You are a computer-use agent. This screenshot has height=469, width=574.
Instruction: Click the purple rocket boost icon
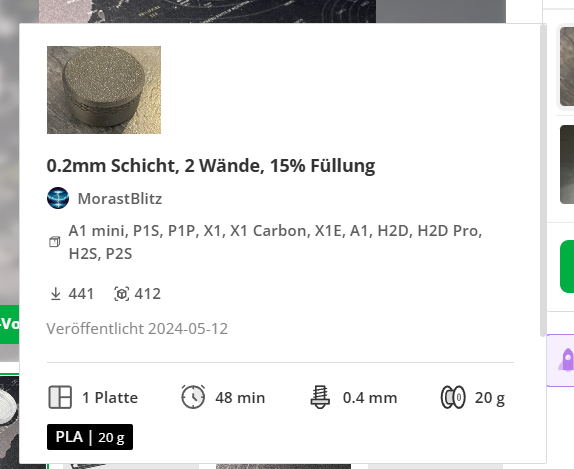(x=566, y=360)
